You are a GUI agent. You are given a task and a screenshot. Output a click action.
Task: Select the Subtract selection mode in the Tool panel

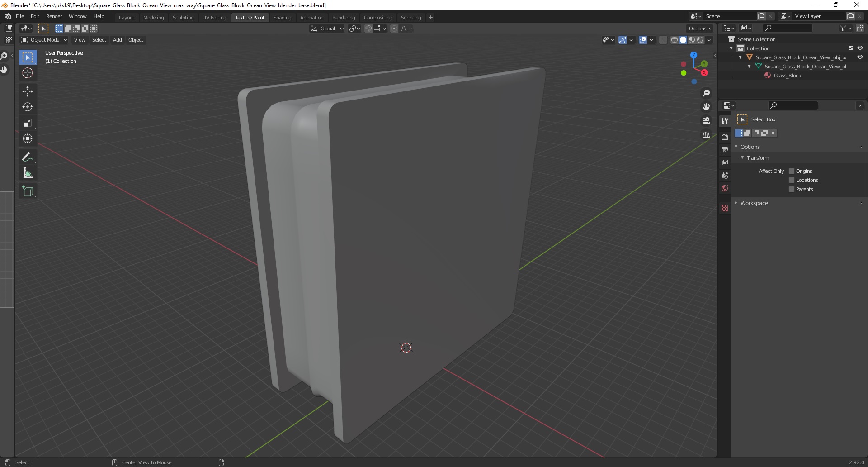pyautogui.click(x=756, y=133)
